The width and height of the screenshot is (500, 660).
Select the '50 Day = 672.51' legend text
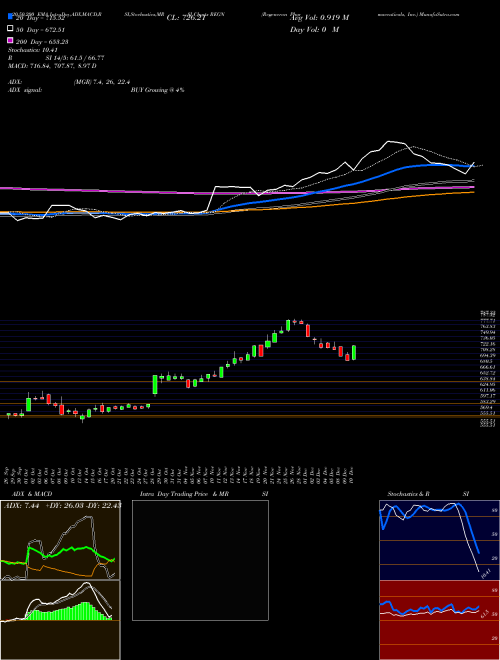click(41, 30)
